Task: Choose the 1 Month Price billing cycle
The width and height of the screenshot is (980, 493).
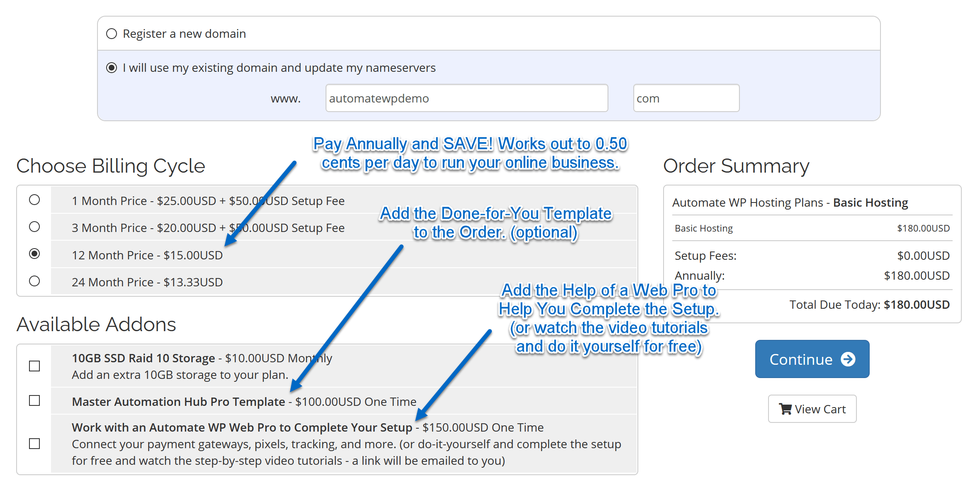Action: [34, 200]
